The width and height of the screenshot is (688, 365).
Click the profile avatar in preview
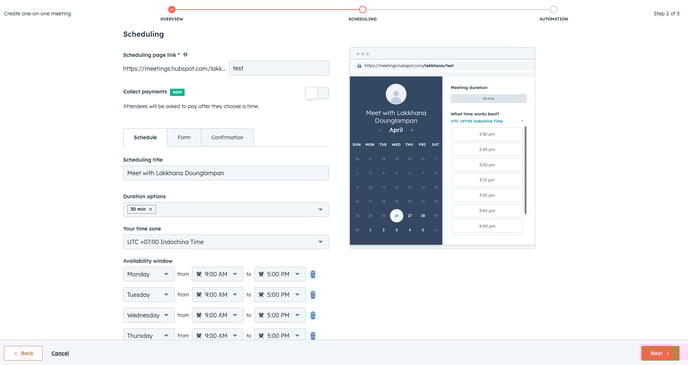pos(396,94)
